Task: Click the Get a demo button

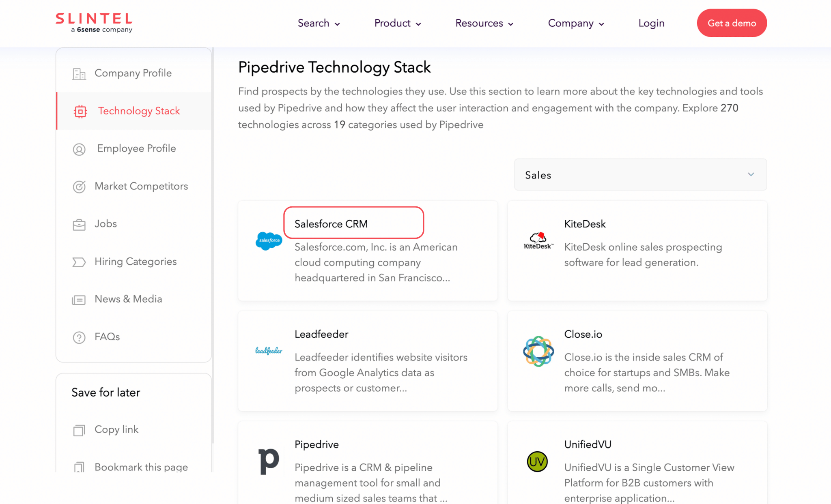Action: click(732, 23)
